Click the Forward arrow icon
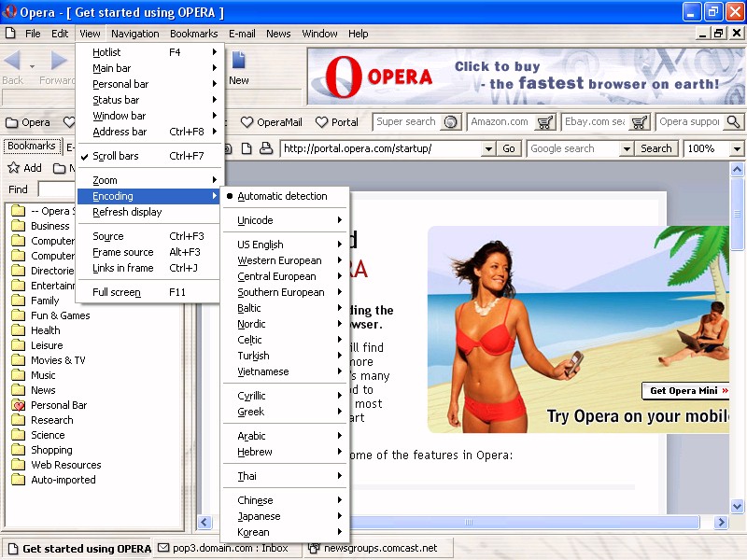Image resolution: width=747 pixels, height=560 pixels. click(59, 61)
